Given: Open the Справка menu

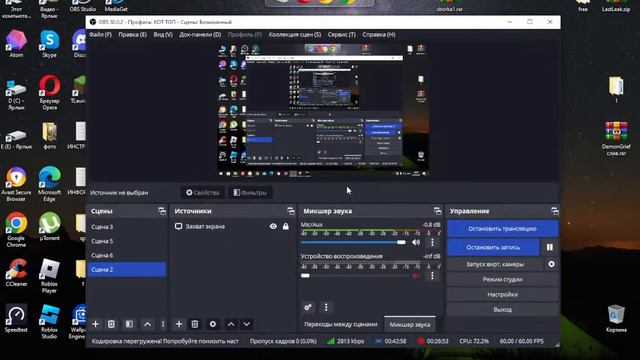Looking at the screenshot, I should tap(379, 35).
